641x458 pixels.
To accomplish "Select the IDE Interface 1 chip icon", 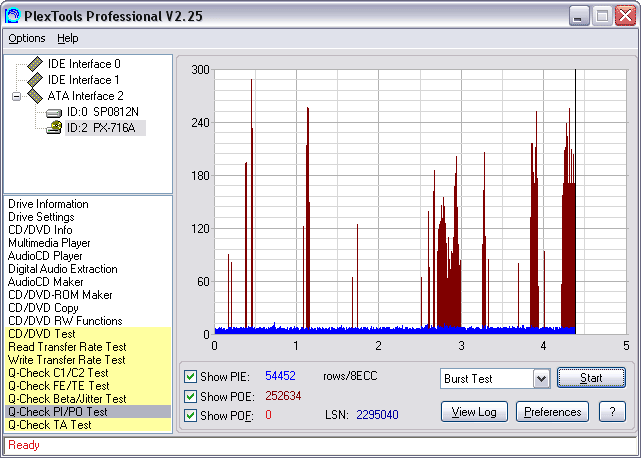I will (35, 80).
